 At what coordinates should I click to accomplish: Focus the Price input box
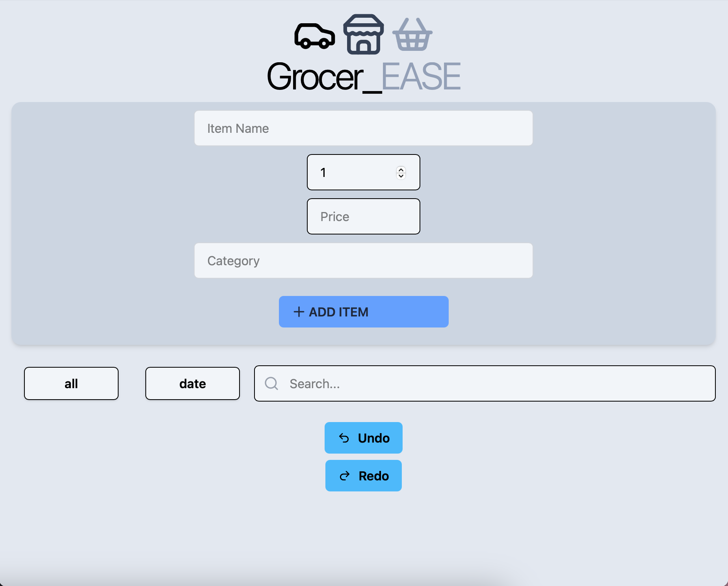point(363,217)
